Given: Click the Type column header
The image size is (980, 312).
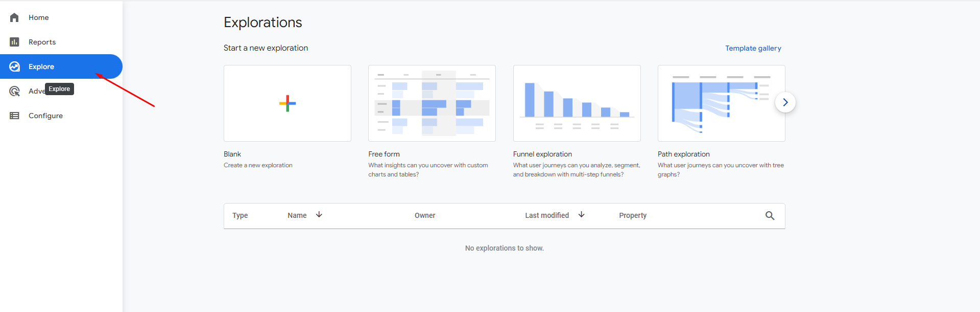Looking at the screenshot, I should 240,215.
